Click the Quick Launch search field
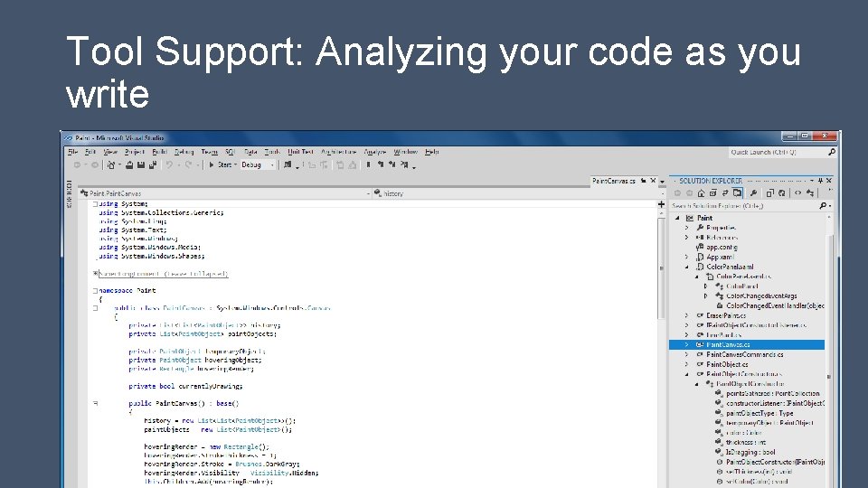868x488 pixels. pyautogui.click(x=778, y=152)
